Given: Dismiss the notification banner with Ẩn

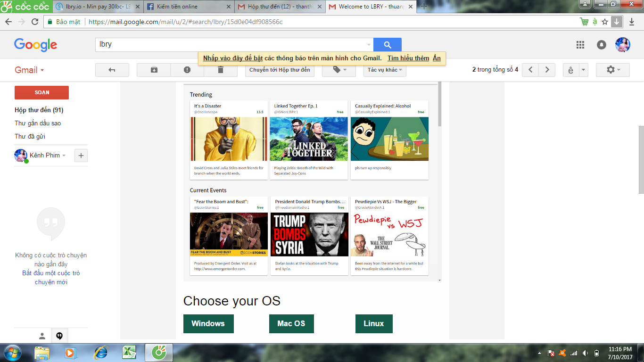Looking at the screenshot, I should coord(437,58).
